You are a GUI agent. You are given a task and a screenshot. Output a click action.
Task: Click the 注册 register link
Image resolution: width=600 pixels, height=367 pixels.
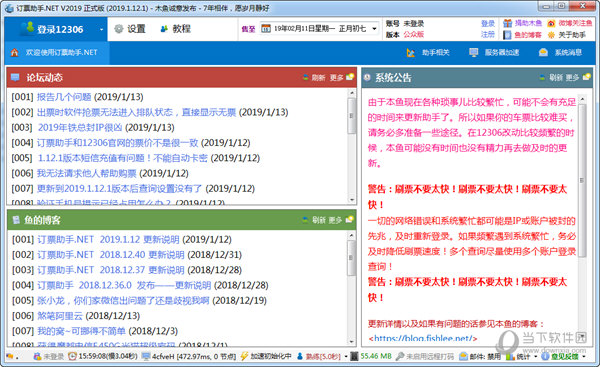tap(488, 34)
